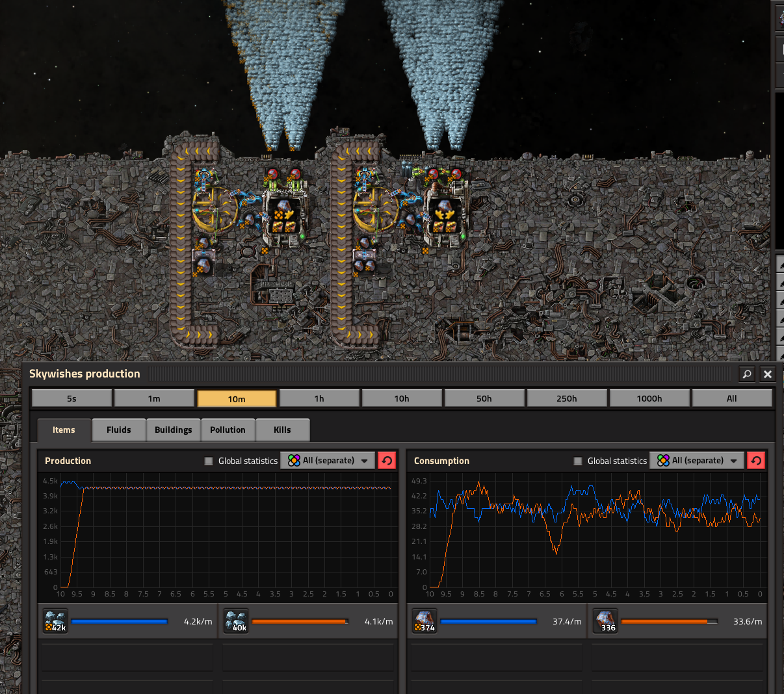Click the right yellow circular asteroid collector
The image size is (784, 694).
[375, 211]
